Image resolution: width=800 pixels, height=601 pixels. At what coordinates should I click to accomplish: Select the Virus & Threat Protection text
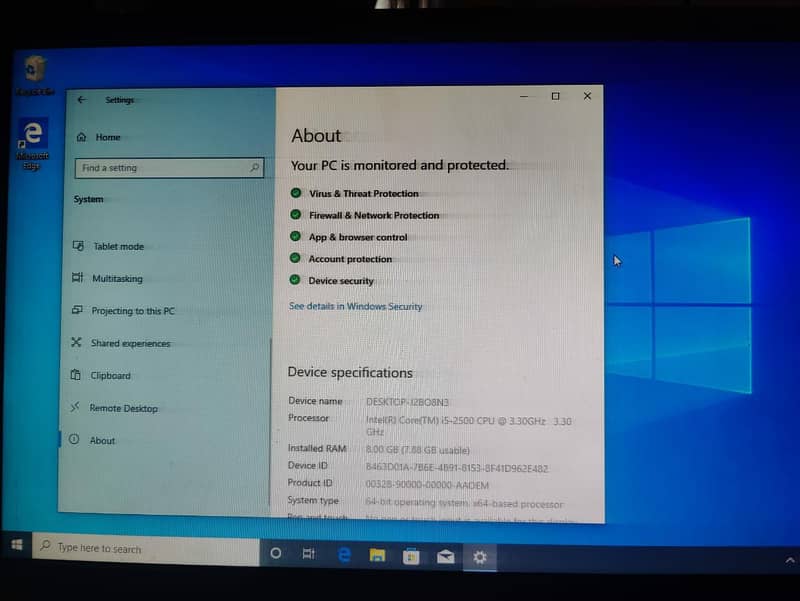[x=364, y=194]
